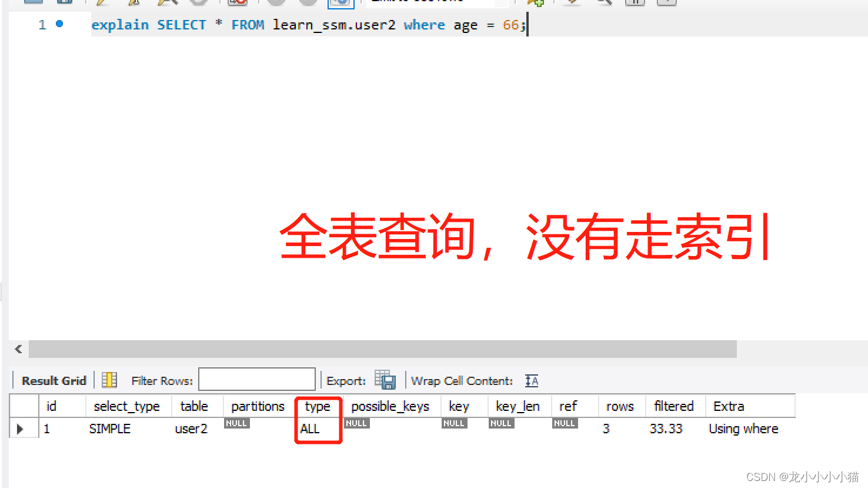Click the rows column header
Viewport: 868px width, 488px height.
622,406
